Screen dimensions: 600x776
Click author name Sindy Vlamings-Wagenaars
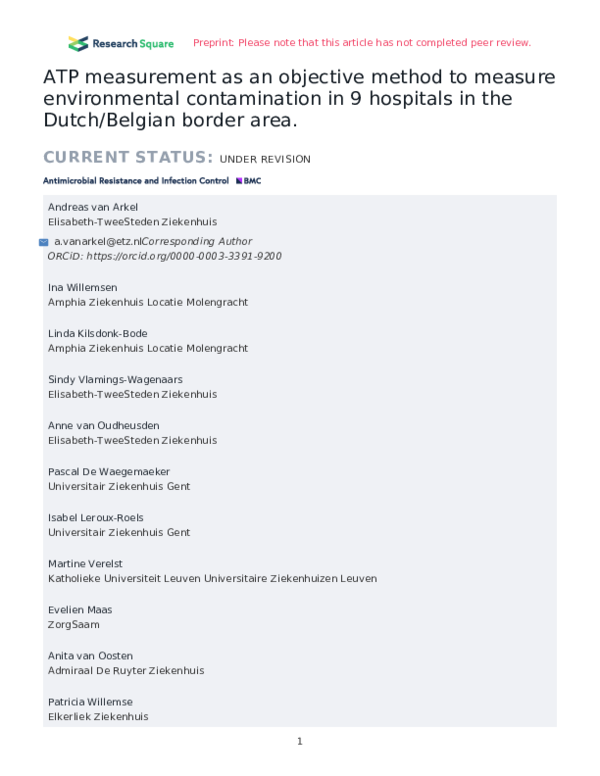(115, 380)
